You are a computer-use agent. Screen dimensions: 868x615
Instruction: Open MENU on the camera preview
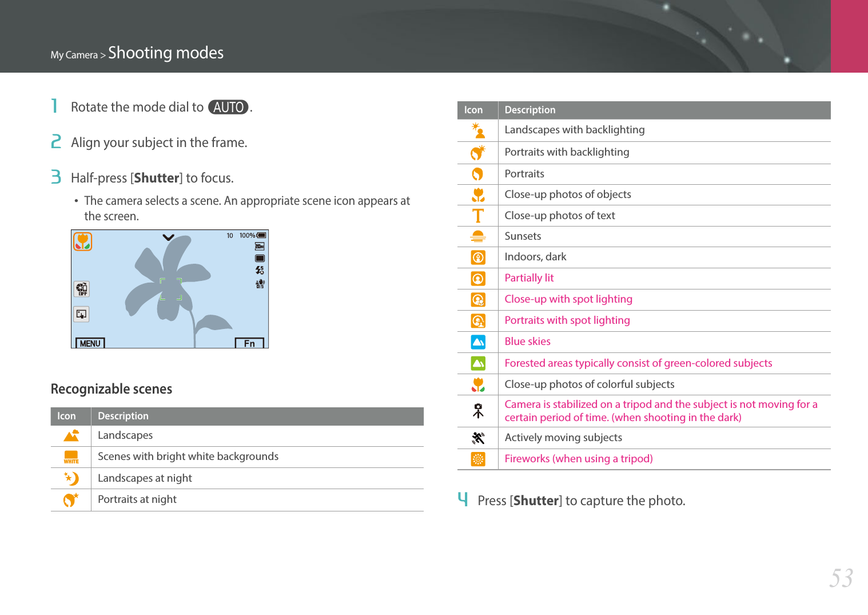click(90, 343)
